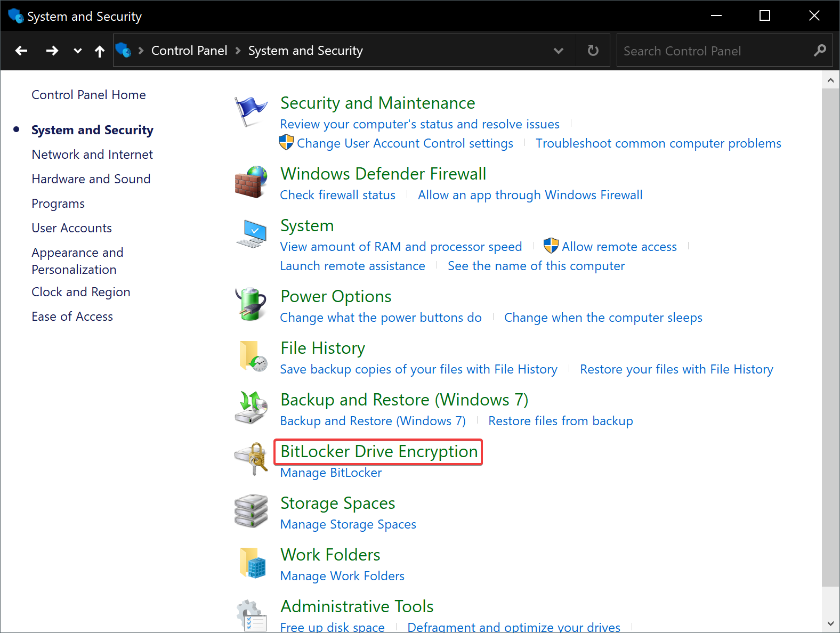Image resolution: width=840 pixels, height=633 pixels.
Task: Open Control Panel Home in sidebar
Action: [88, 95]
